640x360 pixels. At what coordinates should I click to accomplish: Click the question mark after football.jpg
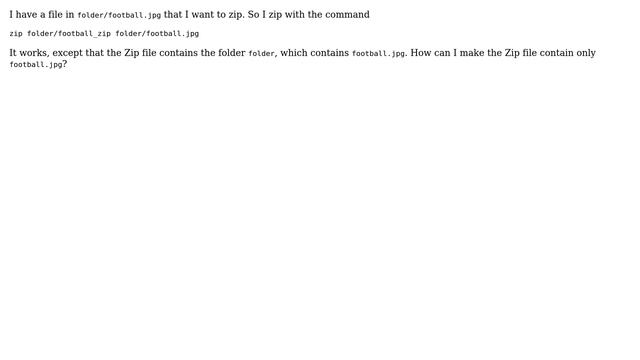tap(64, 64)
